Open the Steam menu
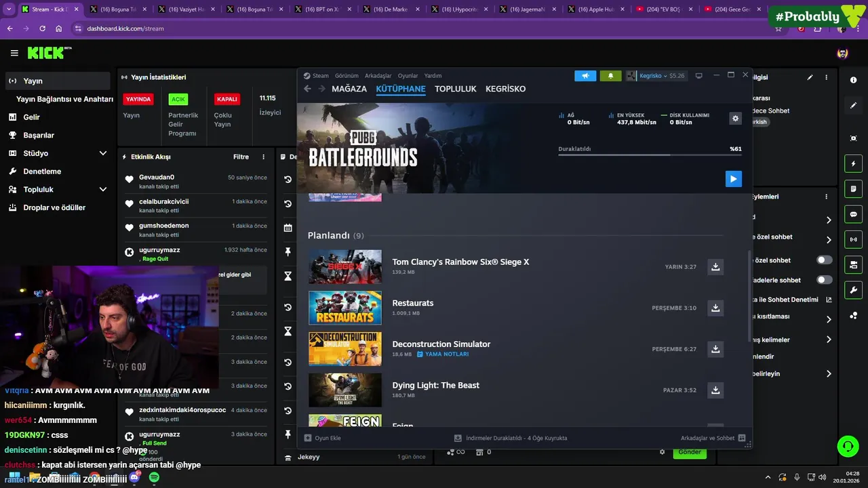This screenshot has width=868, height=488. [316, 76]
